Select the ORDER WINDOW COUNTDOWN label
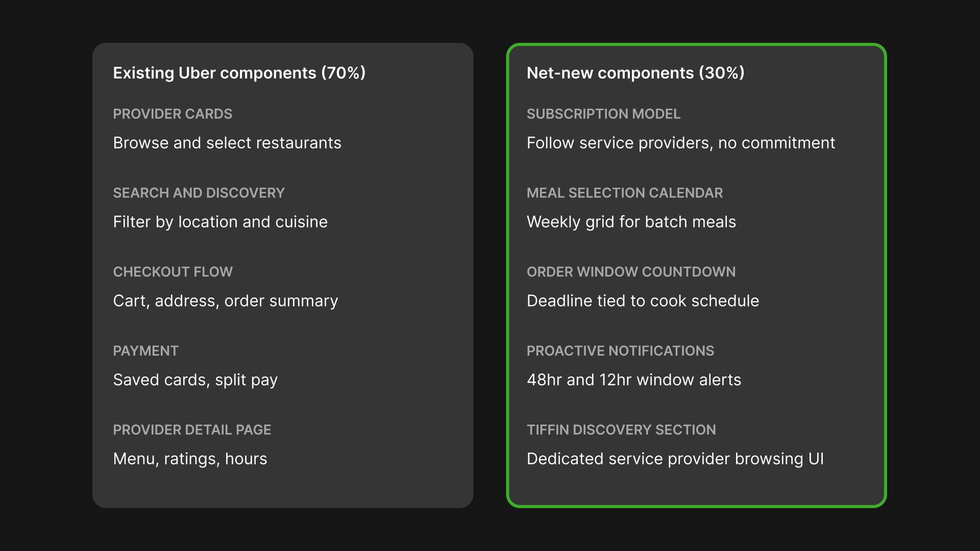980x551 pixels. 631,272
